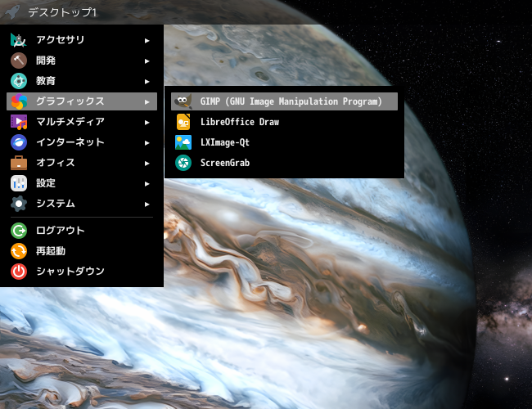
Task: Expand the システム submenu arrow
Action: 147,204
